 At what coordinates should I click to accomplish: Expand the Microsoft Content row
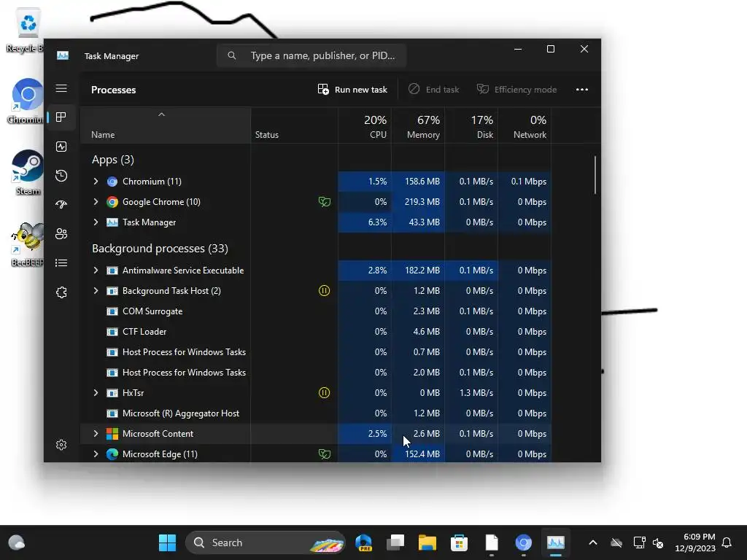[x=96, y=434]
